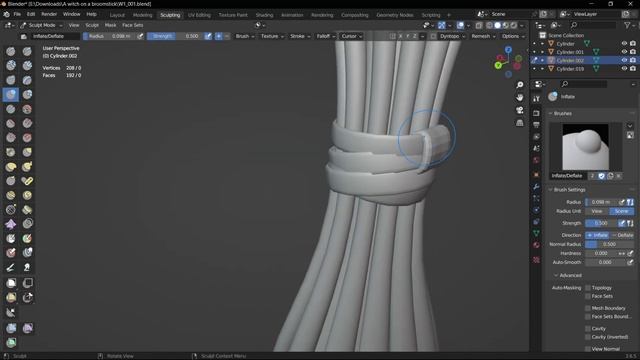Hide Cylinder.019 using its eye icon

pos(624,69)
